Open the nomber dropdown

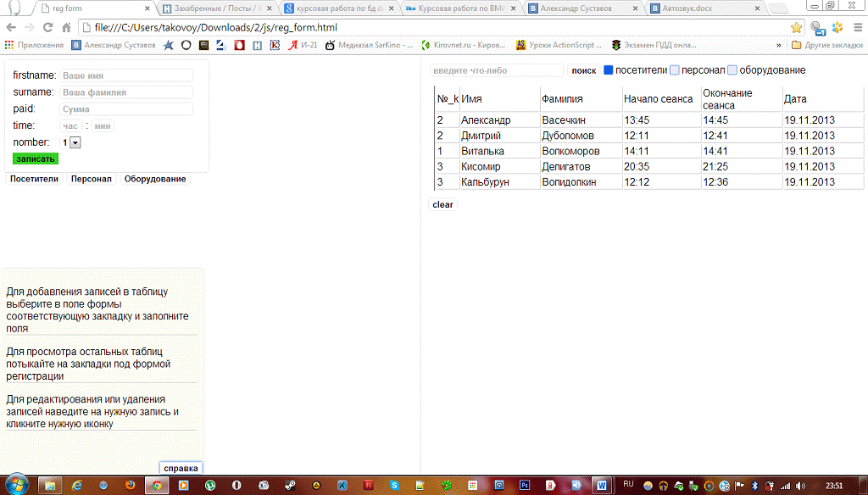click(70, 142)
